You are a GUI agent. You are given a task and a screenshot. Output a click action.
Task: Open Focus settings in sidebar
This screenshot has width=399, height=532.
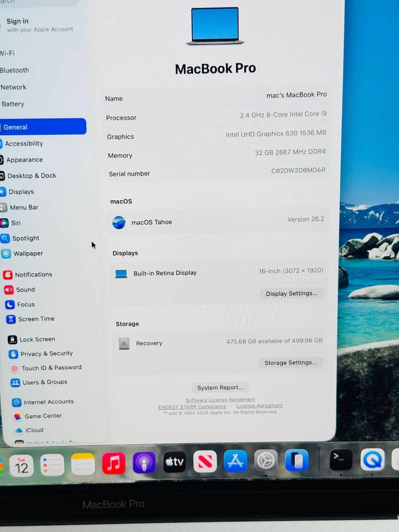20,305
